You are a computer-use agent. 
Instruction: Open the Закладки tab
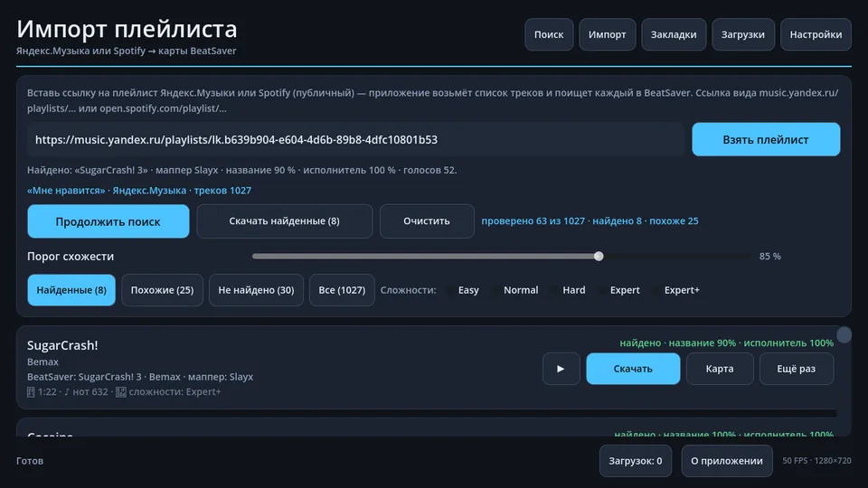[x=674, y=34]
